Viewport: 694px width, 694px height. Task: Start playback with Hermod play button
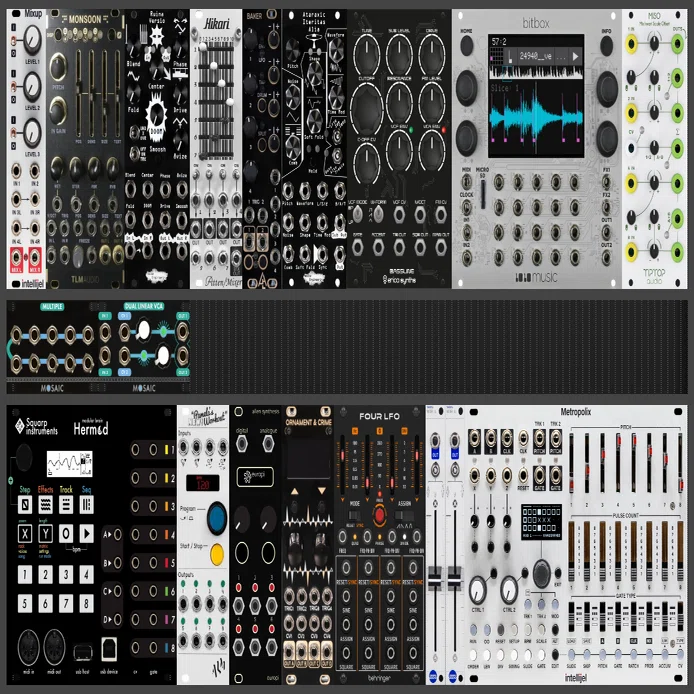(86, 533)
